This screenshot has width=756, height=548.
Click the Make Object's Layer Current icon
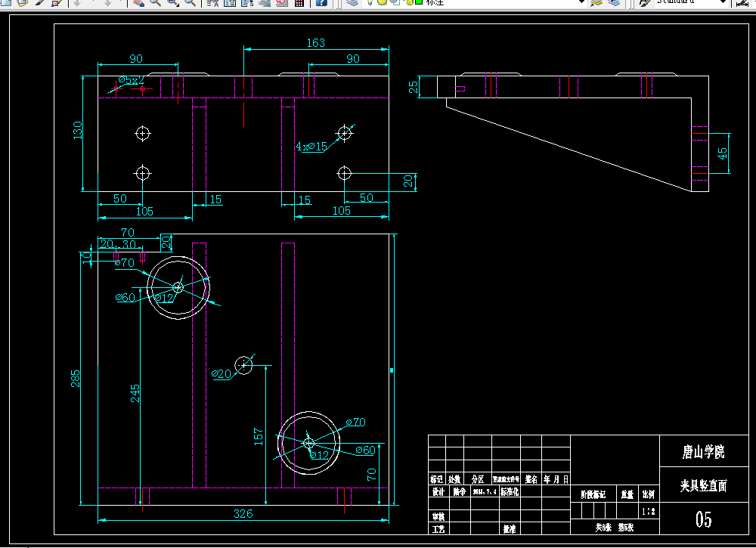tap(597, 2)
